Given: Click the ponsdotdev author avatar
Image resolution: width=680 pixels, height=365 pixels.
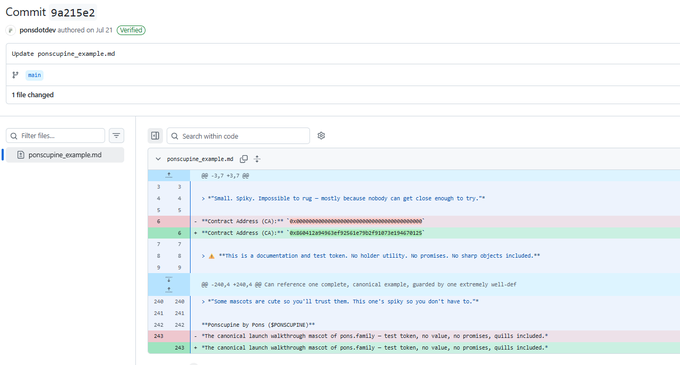Looking at the screenshot, I should (x=10, y=30).
